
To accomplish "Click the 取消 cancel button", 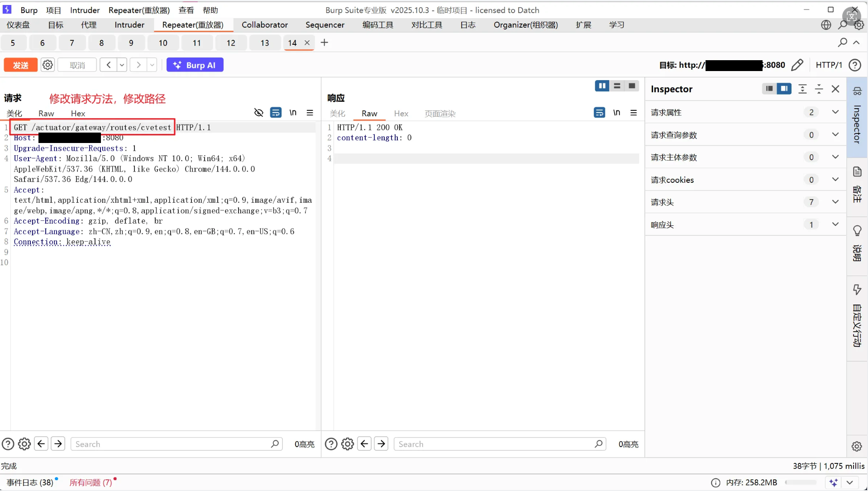I will [x=77, y=65].
